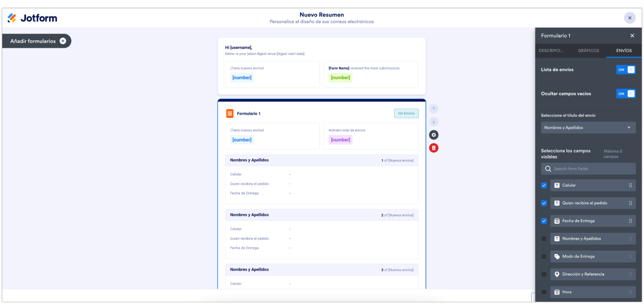This screenshot has width=644, height=304.
Task: Open Formulario 1 settings gear icon
Action: (434, 135)
